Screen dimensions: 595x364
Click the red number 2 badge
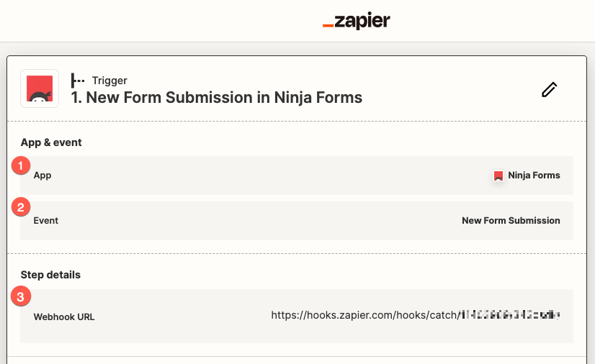click(x=22, y=208)
